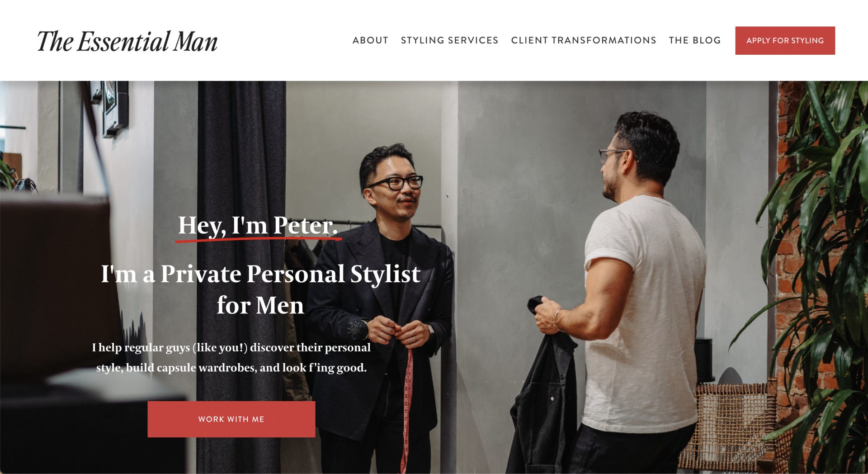Image resolution: width=868 pixels, height=474 pixels.
Task: Click the Work With Me button
Action: click(x=231, y=419)
